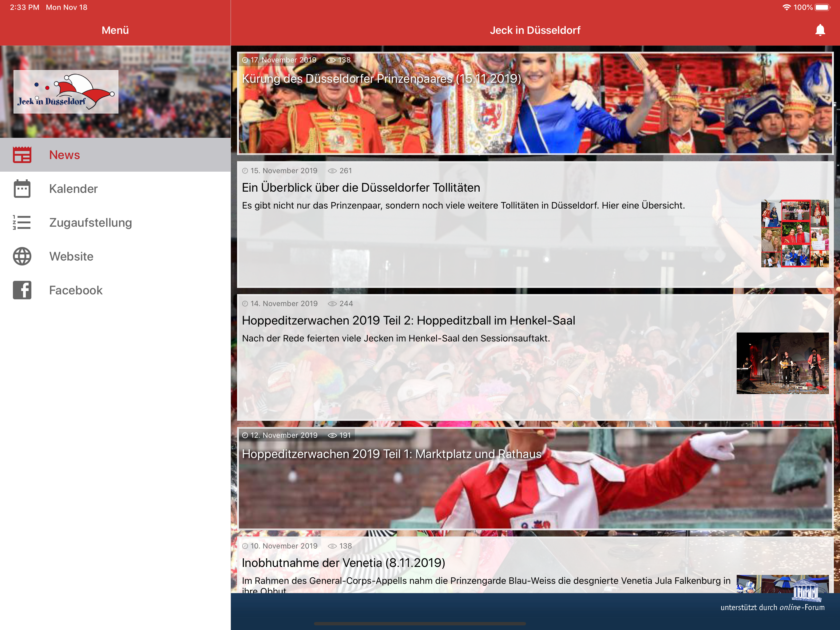Click the eye icon beside 191 views
The width and height of the screenshot is (840, 630).
[332, 435]
